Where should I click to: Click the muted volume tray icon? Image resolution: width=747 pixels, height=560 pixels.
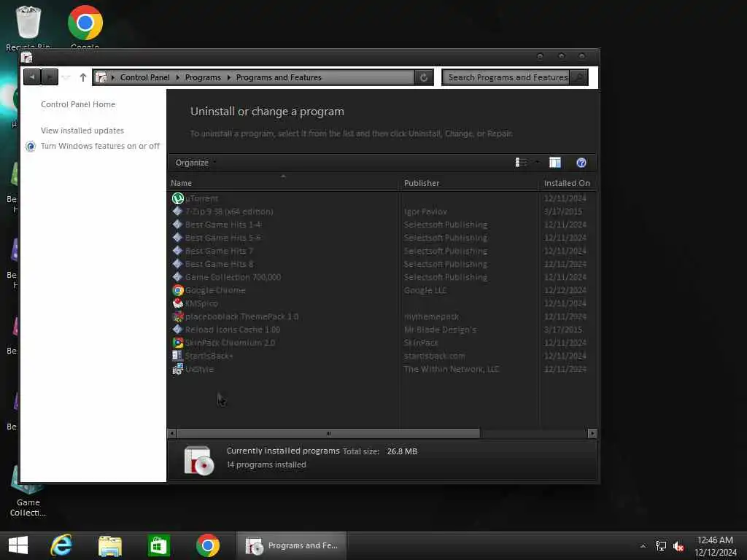coord(678,546)
